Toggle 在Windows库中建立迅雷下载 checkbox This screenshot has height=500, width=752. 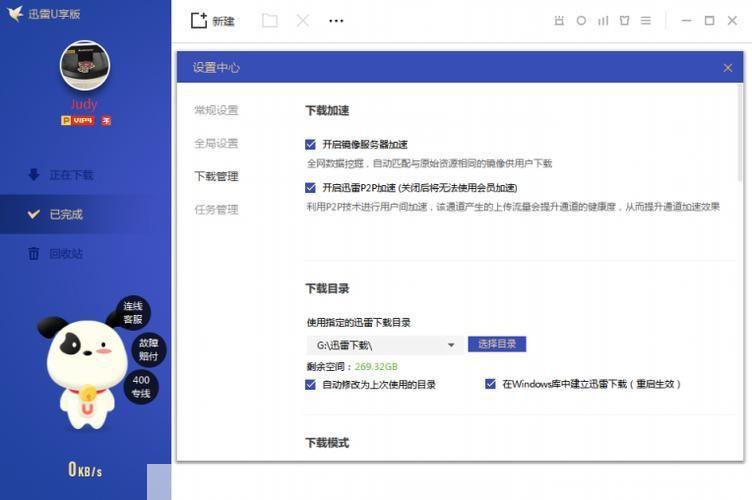pyautogui.click(x=490, y=384)
